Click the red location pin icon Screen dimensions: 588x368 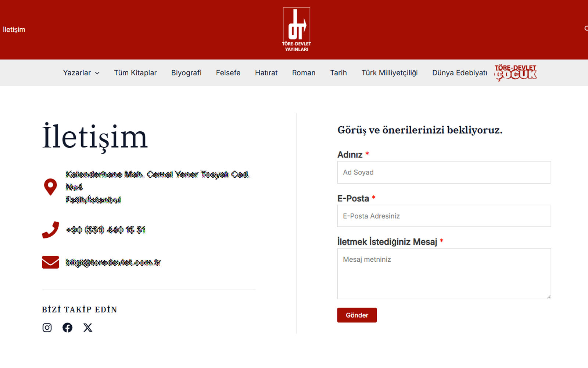coord(50,187)
